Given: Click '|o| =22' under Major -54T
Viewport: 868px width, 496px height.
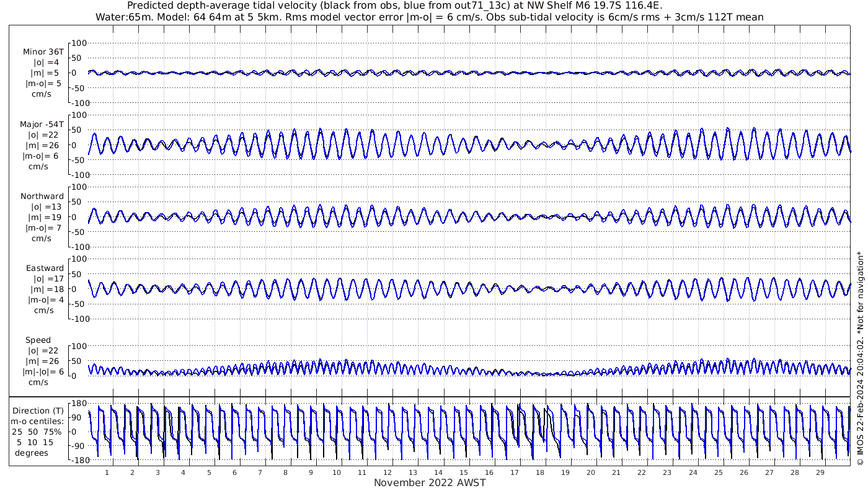Looking at the screenshot, I should click(x=42, y=135).
